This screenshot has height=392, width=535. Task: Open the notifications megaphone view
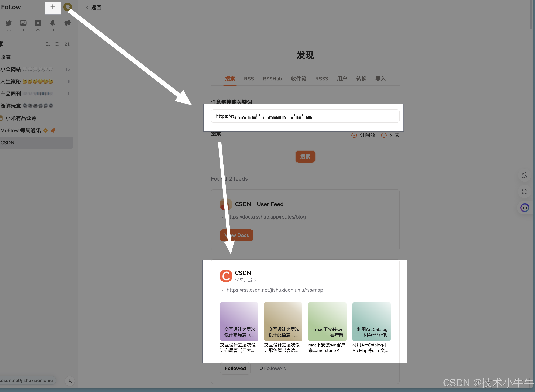click(67, 23)
